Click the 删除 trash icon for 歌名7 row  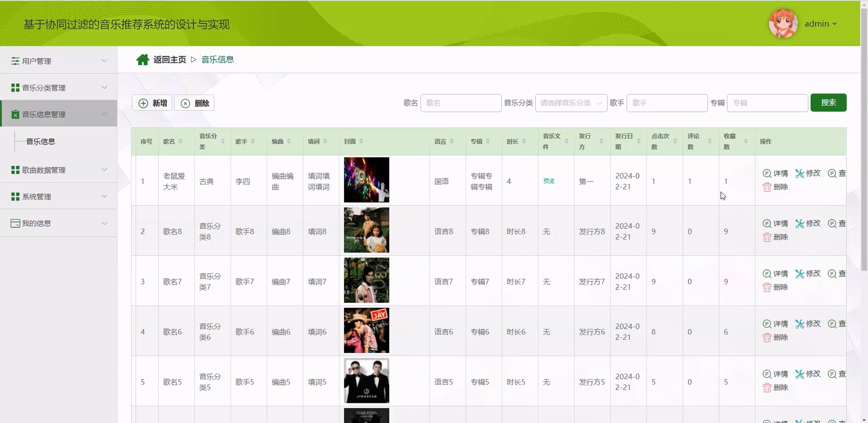click(767, 287)
